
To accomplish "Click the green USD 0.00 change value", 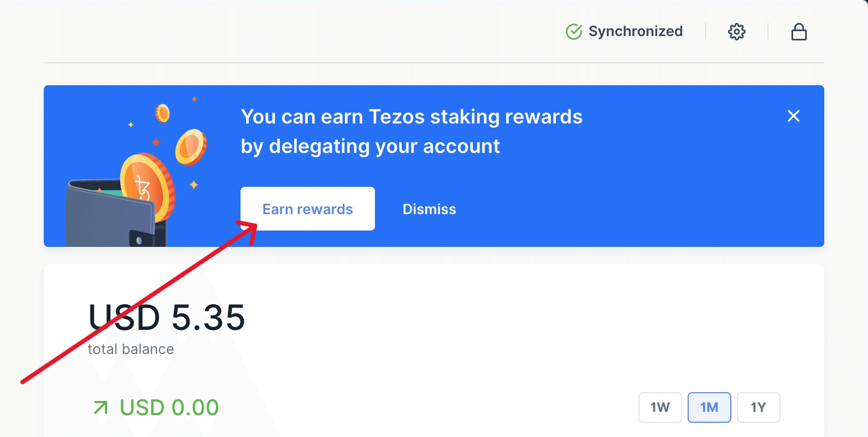I will 169,408.
